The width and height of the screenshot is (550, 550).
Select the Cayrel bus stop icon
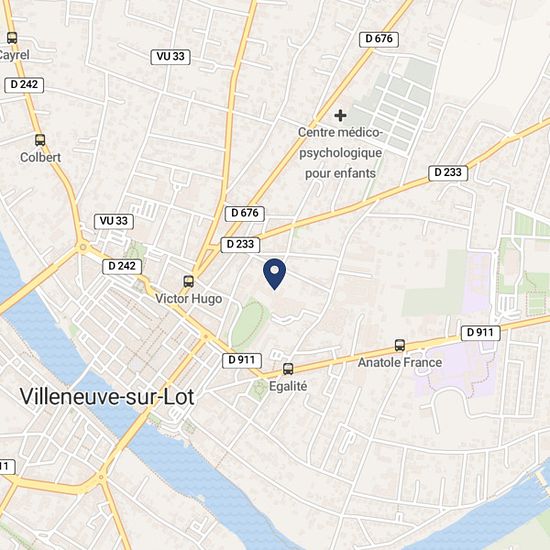pos(12,38)
